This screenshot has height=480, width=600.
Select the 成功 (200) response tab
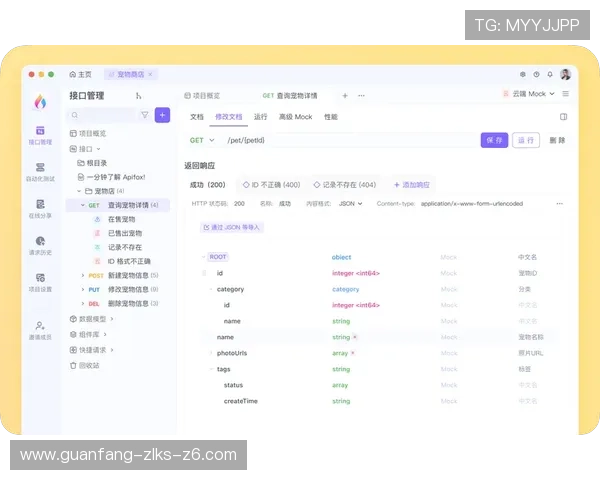207,185
